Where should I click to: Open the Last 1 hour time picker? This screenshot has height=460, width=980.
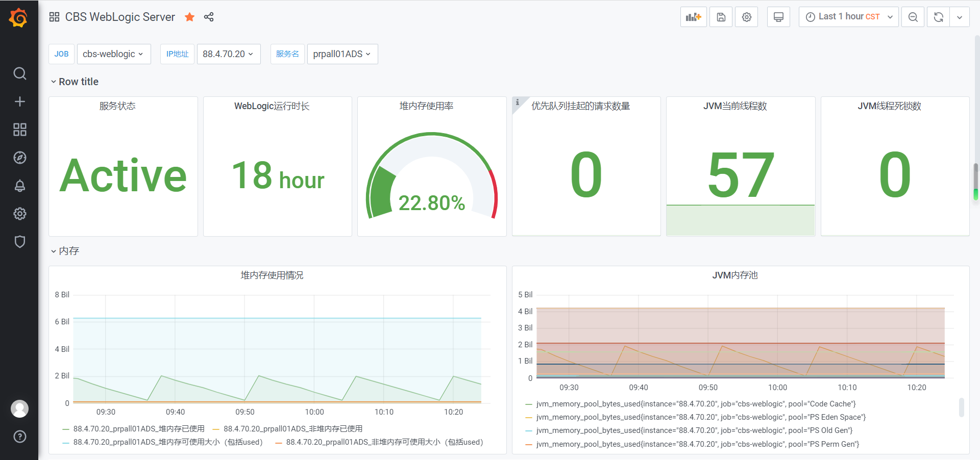(x=848, y=17)
